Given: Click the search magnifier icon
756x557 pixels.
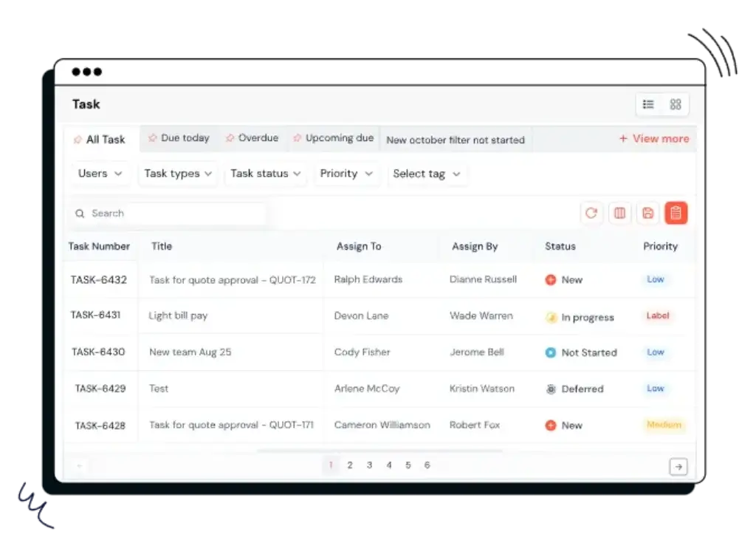Looking at the screenshot, I should pos(80,213).
